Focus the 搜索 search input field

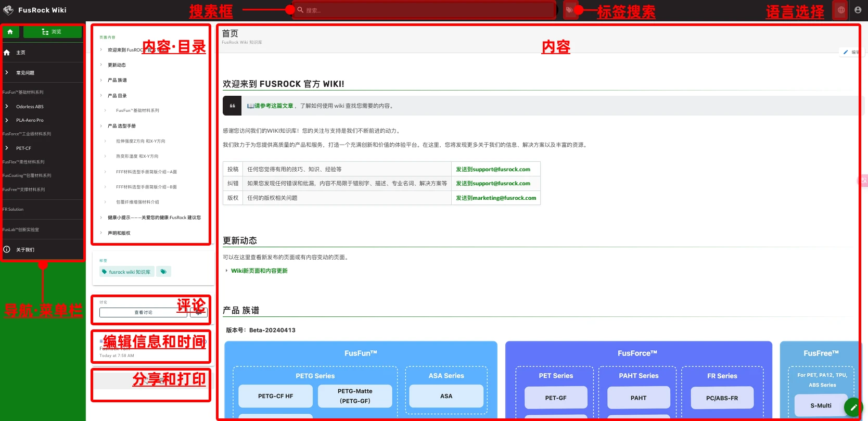pyautogui.click(x=425, y=10)
